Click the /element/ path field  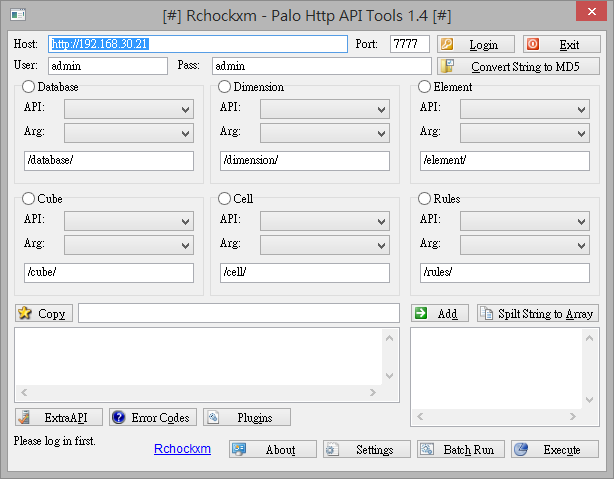pos(505,161)
